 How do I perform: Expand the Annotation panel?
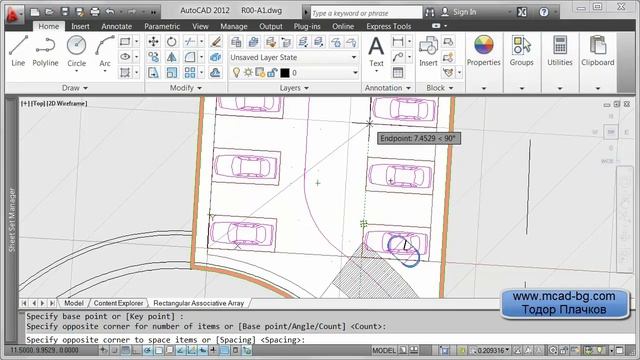[x=387, y=88]
